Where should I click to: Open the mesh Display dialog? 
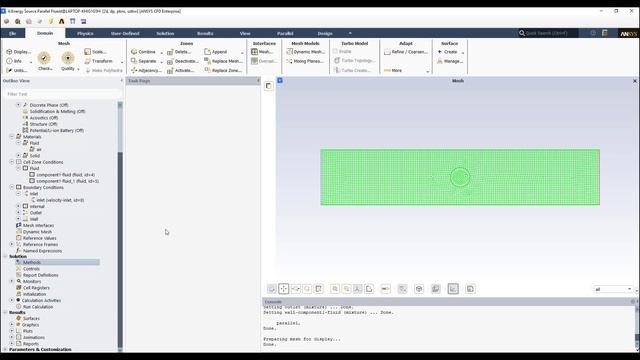(18, 52)
